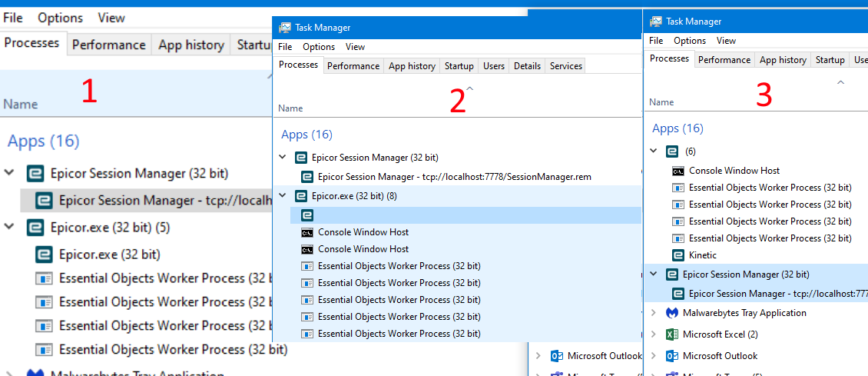Open the Users tab

point(494,66)
